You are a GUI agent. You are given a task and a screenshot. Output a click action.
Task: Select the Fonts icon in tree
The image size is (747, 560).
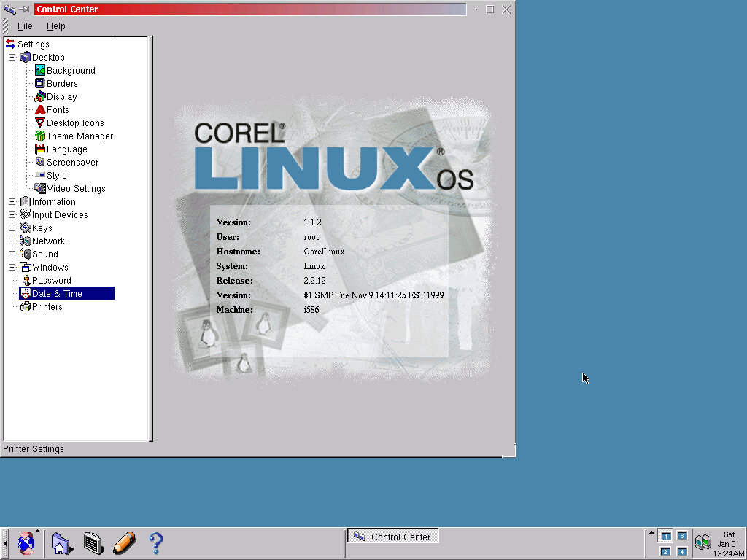tap(40, 110)
